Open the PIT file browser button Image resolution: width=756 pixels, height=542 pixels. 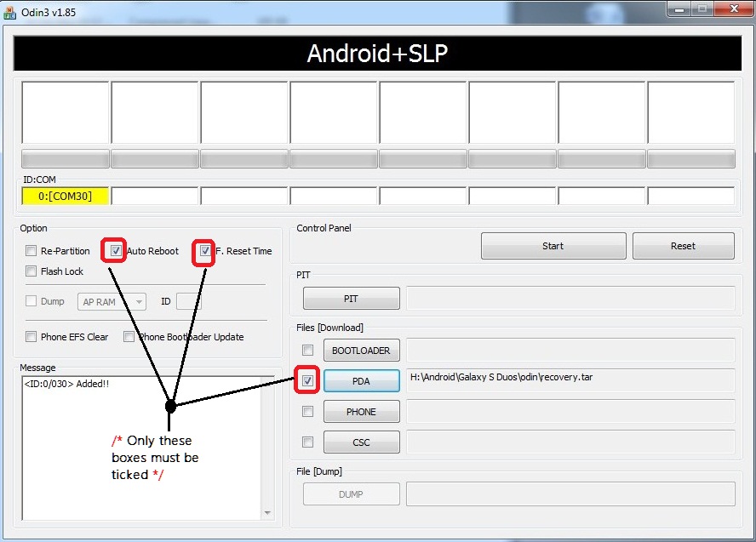[351, 299]
